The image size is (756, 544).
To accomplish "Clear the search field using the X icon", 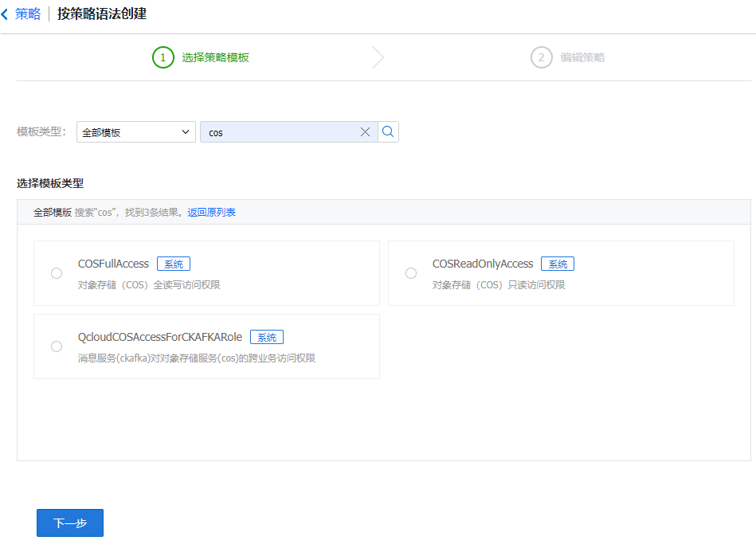I will 365,131.
